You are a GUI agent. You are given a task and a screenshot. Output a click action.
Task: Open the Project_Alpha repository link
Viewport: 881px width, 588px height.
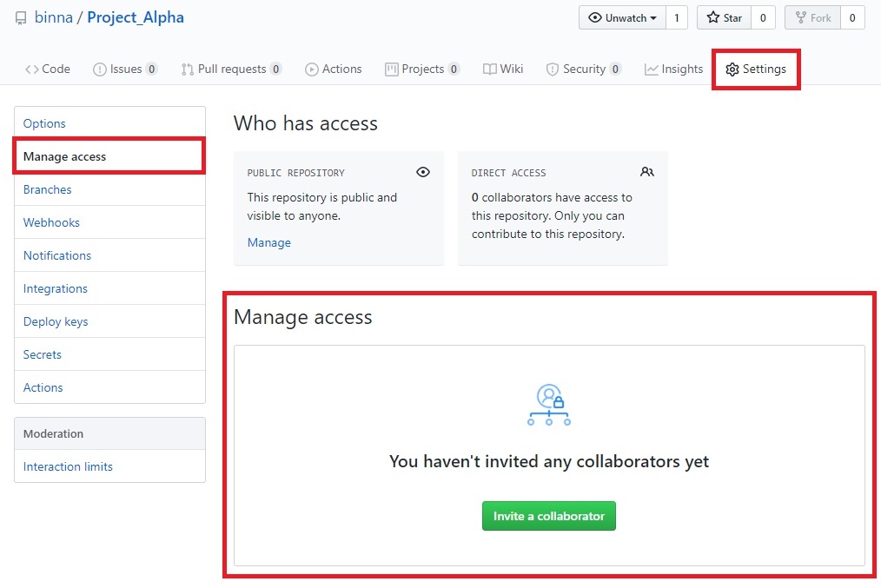[136, 17]
